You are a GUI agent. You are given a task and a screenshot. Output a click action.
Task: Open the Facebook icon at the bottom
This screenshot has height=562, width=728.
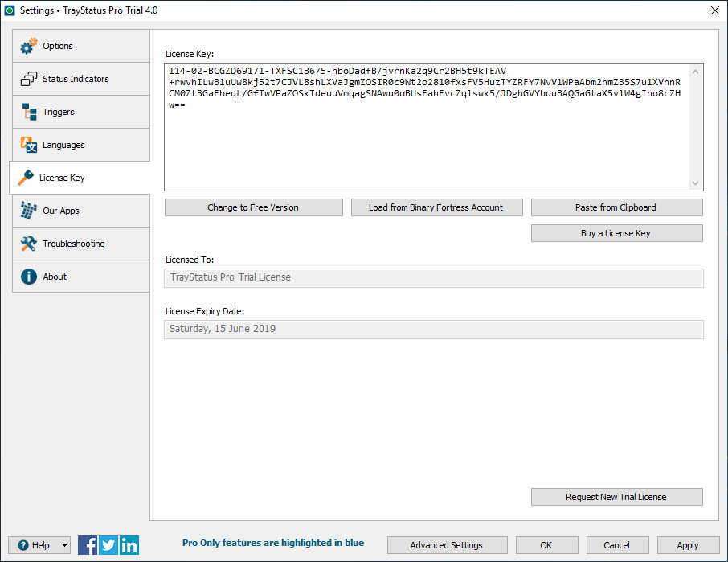88,544
